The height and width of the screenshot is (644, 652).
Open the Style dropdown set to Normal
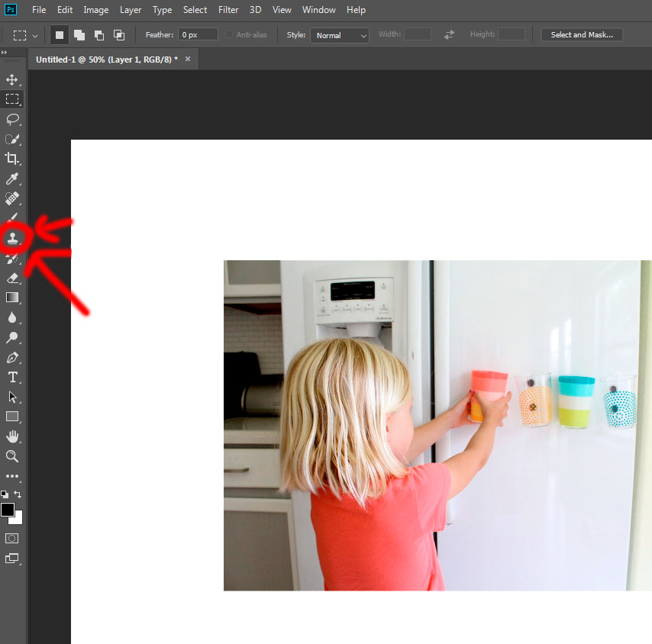[339, 35]
